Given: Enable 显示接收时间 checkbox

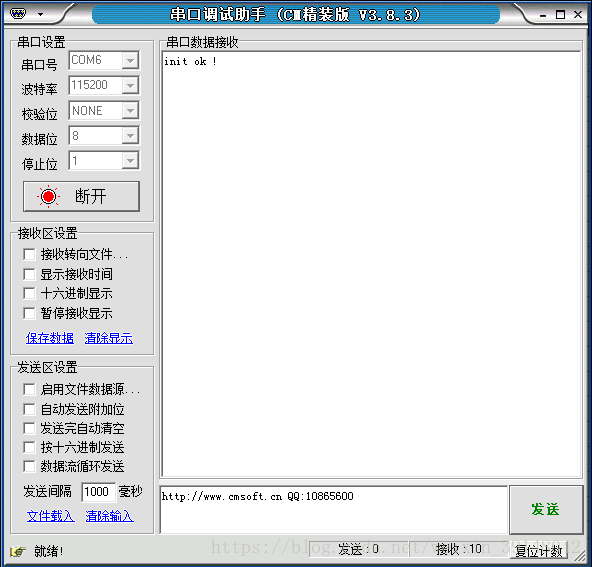Looking at the screenshot, I should point(29,274).
